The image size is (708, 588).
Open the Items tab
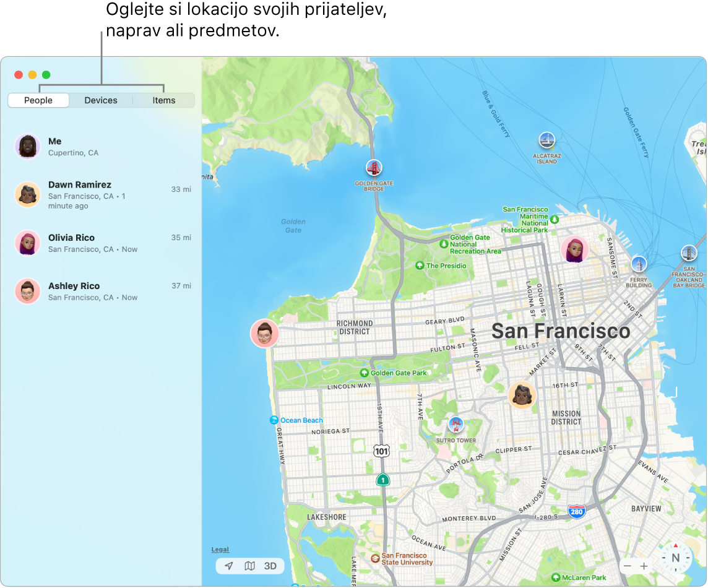point(163,100)
